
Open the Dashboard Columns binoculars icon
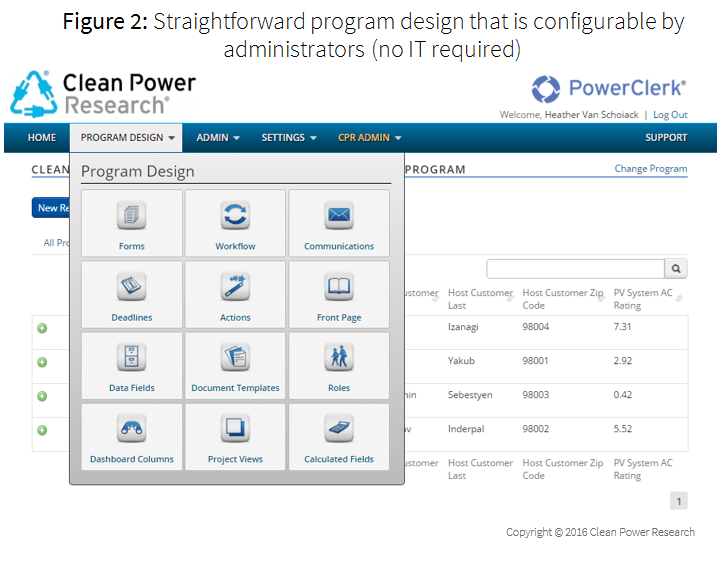(x=132, y=428)
